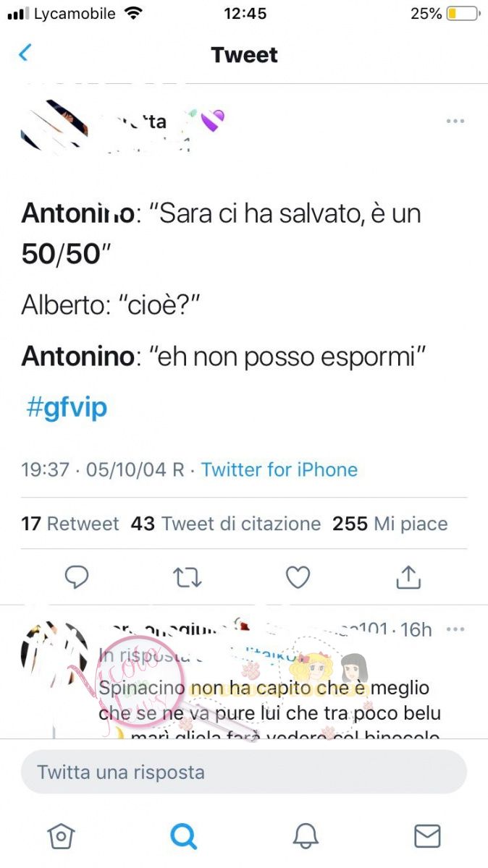The image size is (488, 868).
Task: Open the Messages envelope tab
Action: click(x=427, y=836)
